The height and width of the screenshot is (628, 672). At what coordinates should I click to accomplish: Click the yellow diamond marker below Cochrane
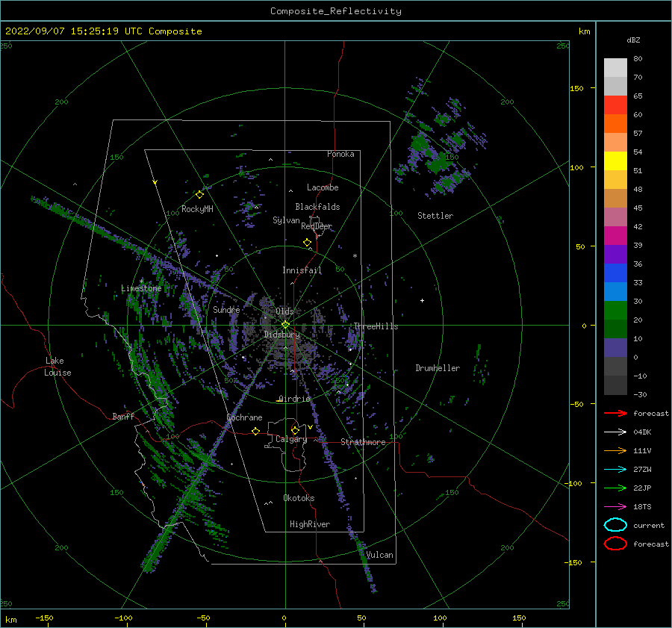[256, 431]
